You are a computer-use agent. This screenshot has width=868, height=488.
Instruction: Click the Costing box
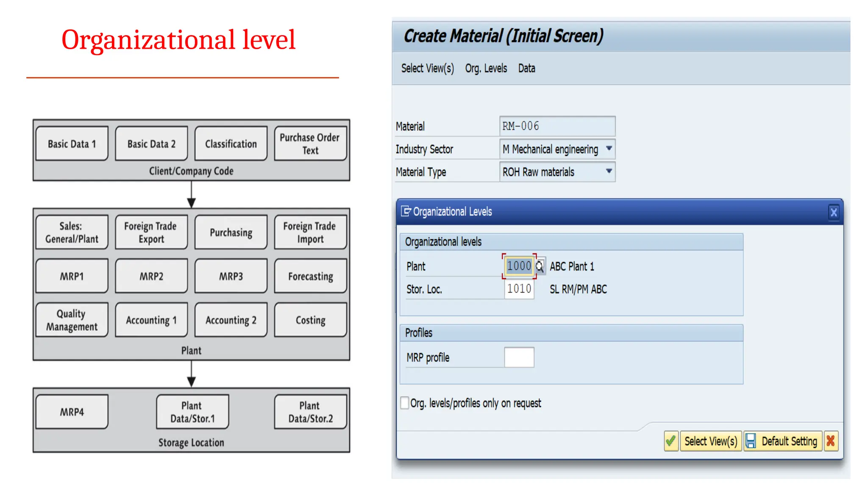point(310,320)
